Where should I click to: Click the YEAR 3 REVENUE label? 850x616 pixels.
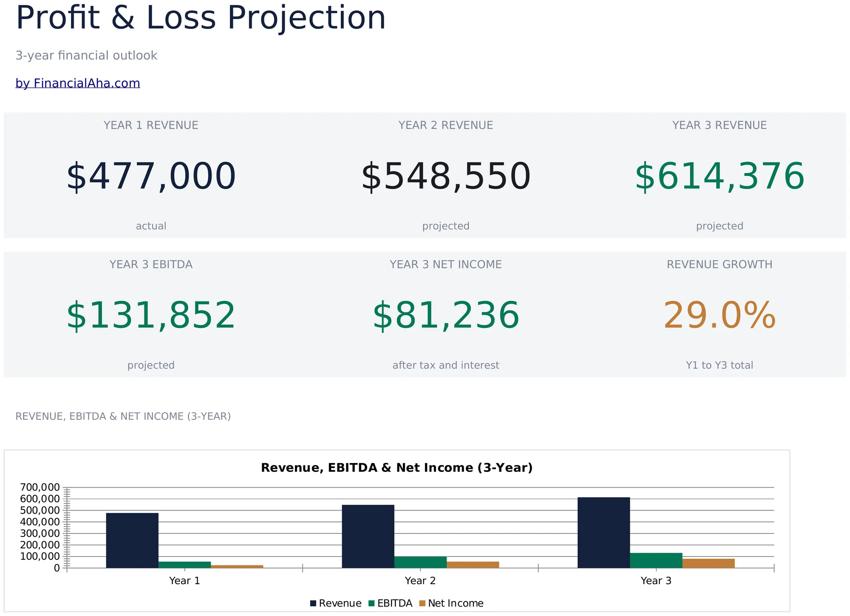[720, 125]
